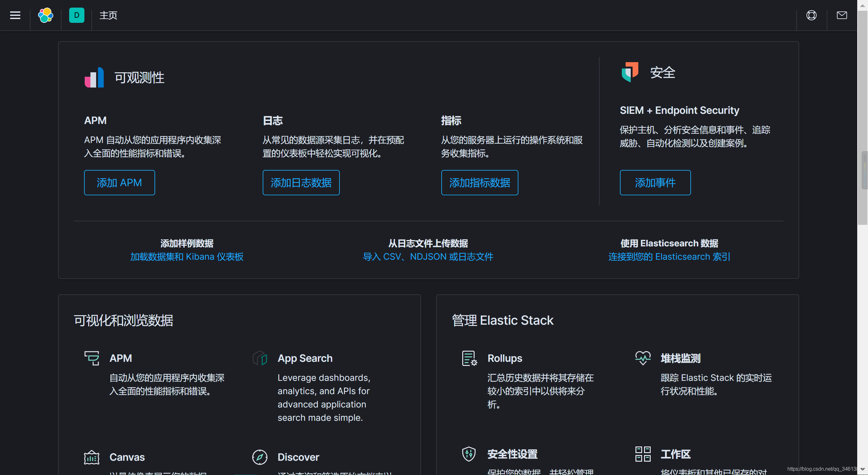This screenshot has height=475, width=868.
Task: Open the App Search title
Action: [305, 358]
